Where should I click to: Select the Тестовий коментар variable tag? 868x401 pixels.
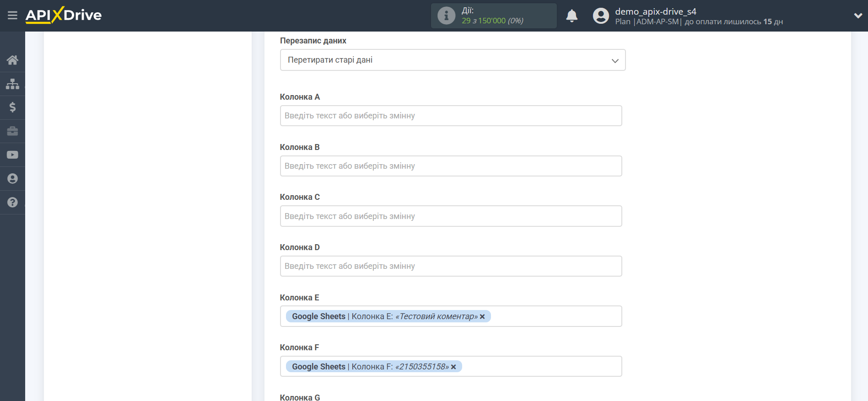(388, 316)
